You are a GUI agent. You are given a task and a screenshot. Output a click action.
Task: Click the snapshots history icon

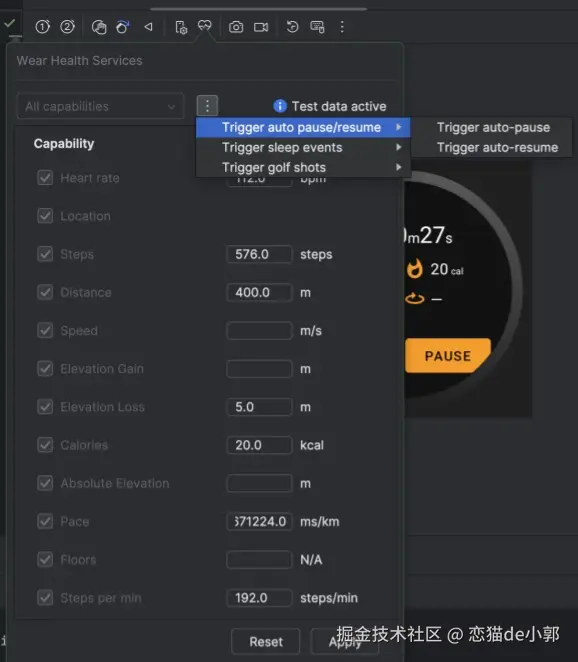pyautogui.click(x=292, y=27)
